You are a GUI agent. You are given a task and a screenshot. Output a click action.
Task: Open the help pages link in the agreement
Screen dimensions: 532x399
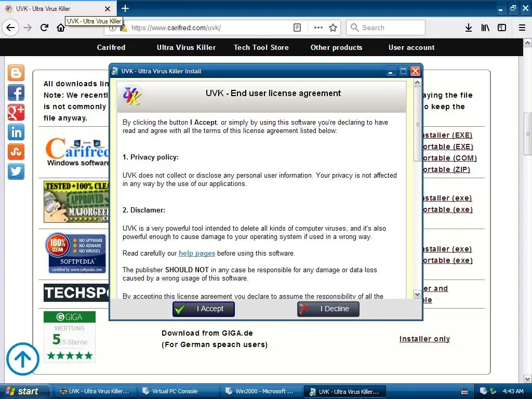coord(197,253)
